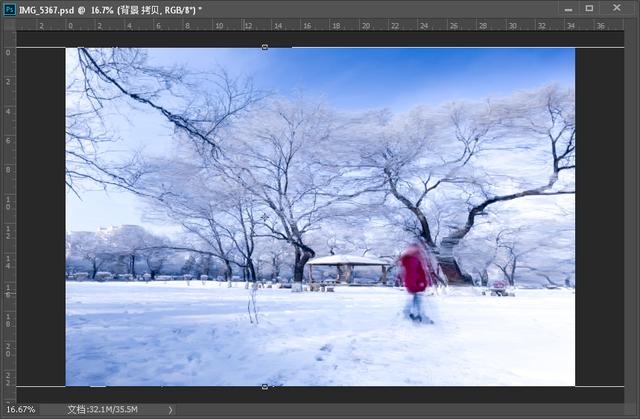Image resolution: width=640 pixels, height=419 pixels.
Task: Click the person in red coat
Action: (416, 283)
